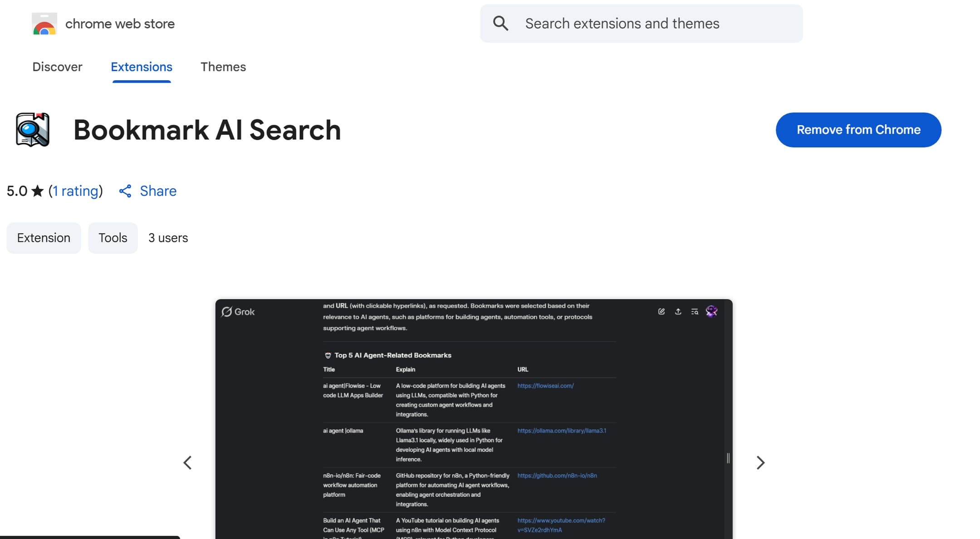Screen dimensions: 980x539
Task: Click the Title column header in the preview
Action: pos(329,369)
